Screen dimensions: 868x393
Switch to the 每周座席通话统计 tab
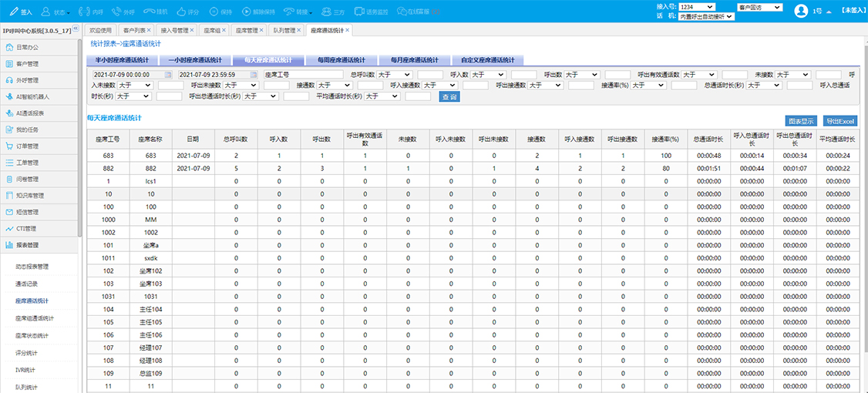point(336,59)
